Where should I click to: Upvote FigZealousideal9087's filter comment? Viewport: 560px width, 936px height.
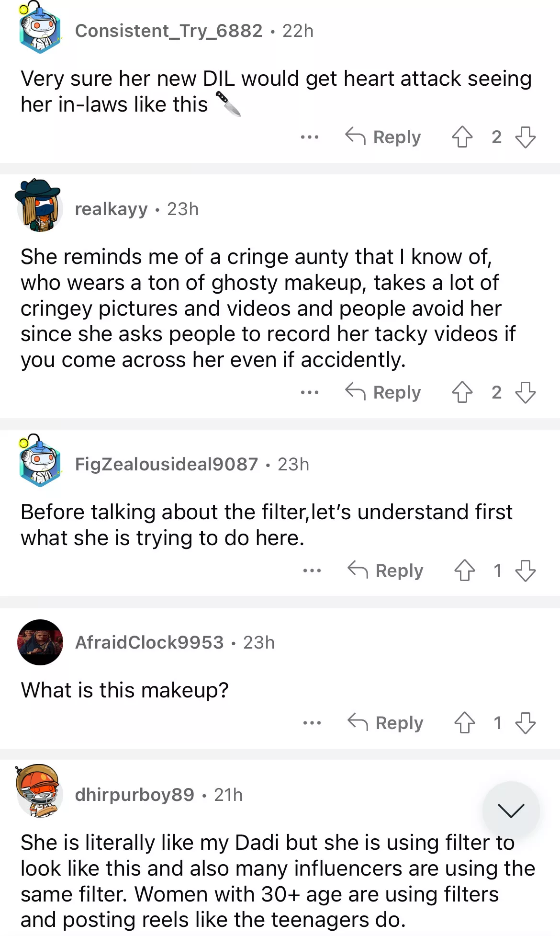click(464, 571)
